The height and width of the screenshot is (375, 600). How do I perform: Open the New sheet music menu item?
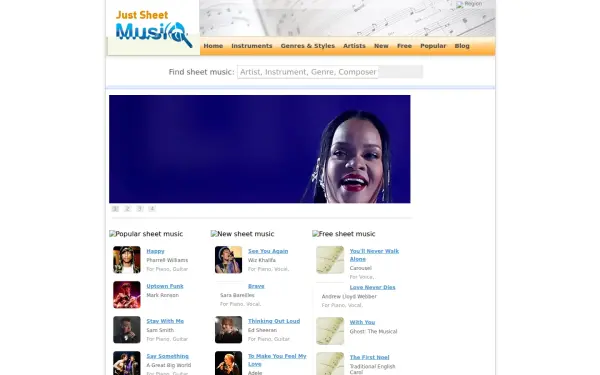(381, 46)
